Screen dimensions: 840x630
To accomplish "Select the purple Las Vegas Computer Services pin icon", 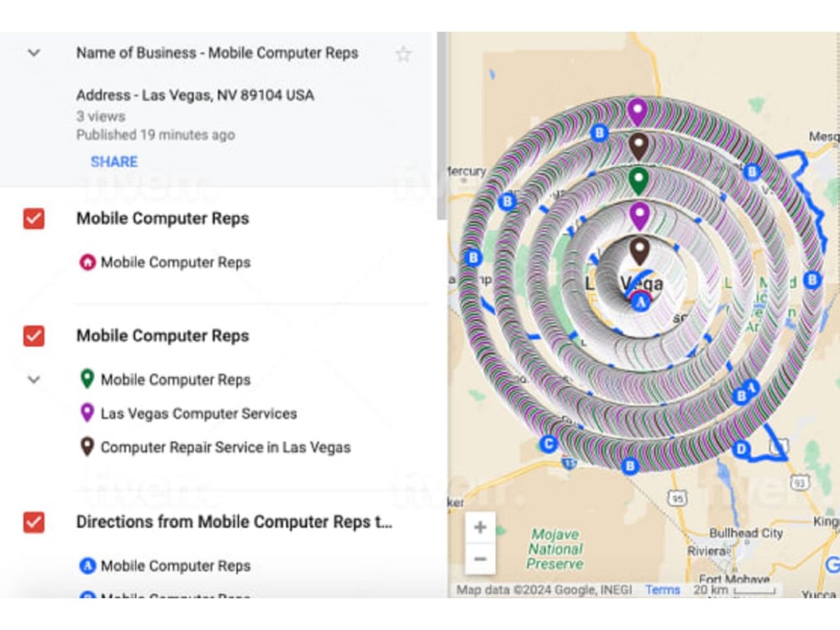I will [87, 413].
